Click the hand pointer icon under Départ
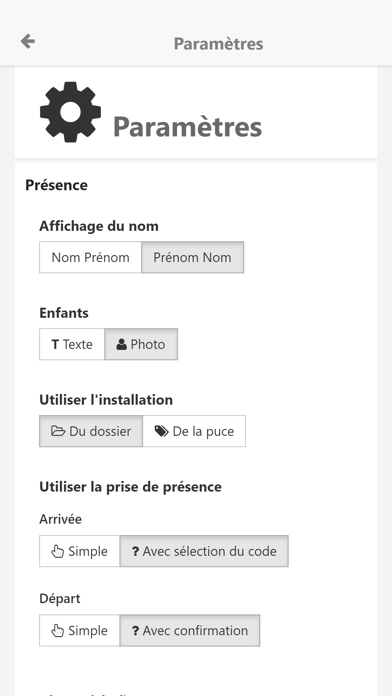 (58, 631)
